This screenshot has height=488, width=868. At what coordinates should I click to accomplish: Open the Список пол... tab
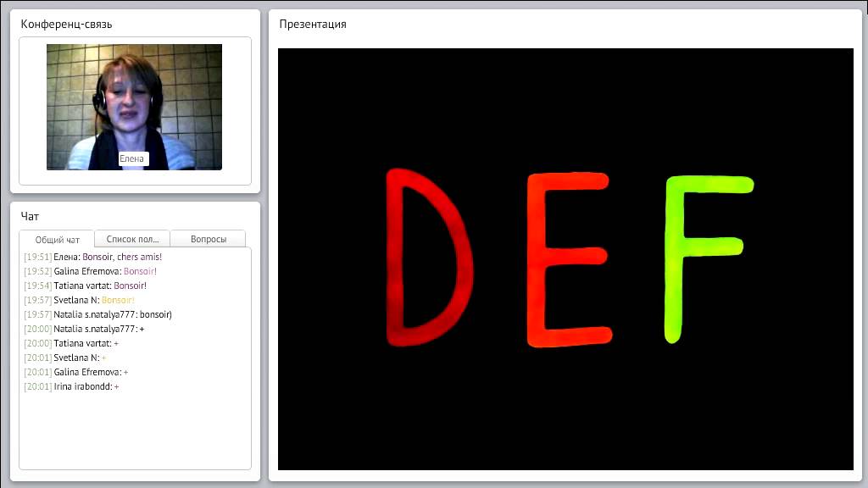132,239
